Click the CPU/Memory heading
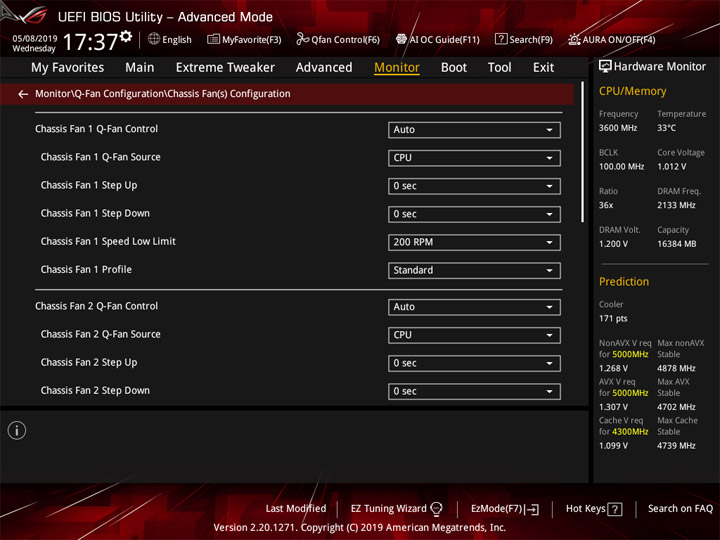The image size is (720, 540). (632, 91)
